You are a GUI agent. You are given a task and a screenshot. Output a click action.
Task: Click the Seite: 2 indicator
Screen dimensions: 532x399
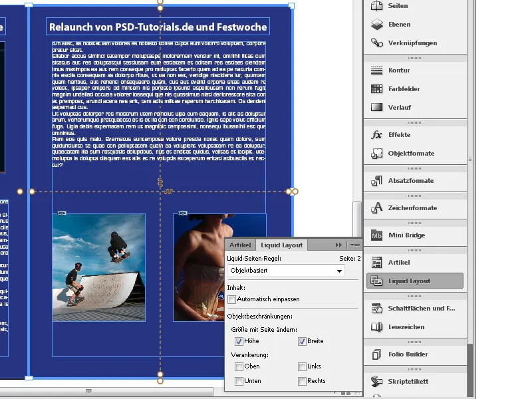tap(350, 259)
